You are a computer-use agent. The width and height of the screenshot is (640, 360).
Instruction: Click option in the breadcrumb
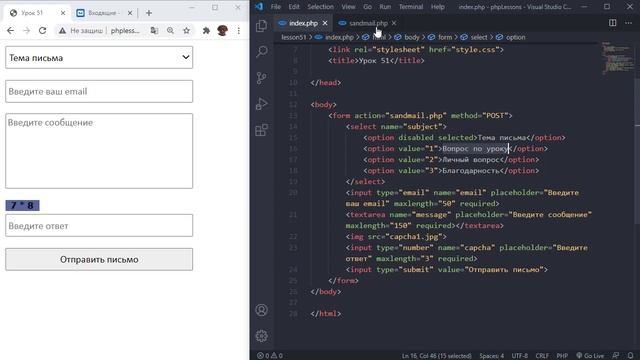516,37
